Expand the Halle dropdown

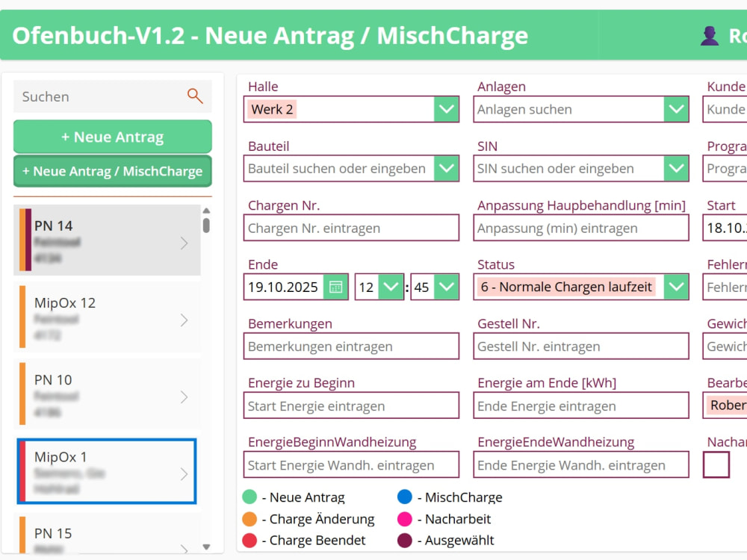[x=447, y=109]
